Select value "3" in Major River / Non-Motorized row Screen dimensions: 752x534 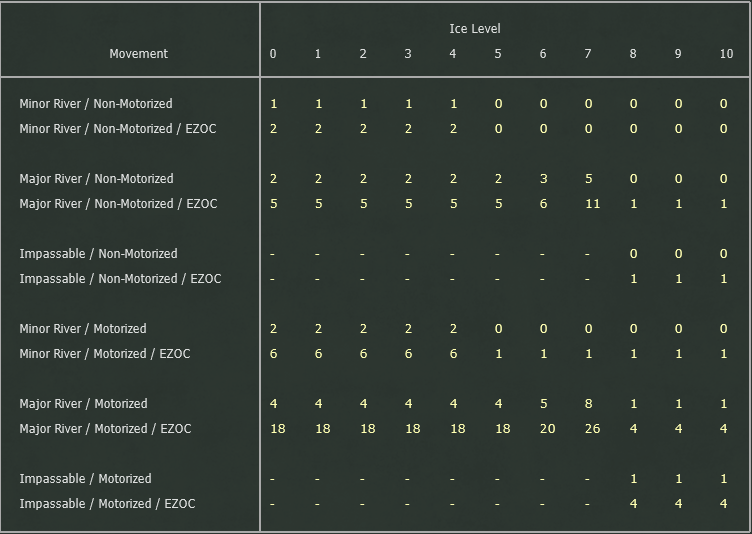pyautogui.click(x=543, y=178)
